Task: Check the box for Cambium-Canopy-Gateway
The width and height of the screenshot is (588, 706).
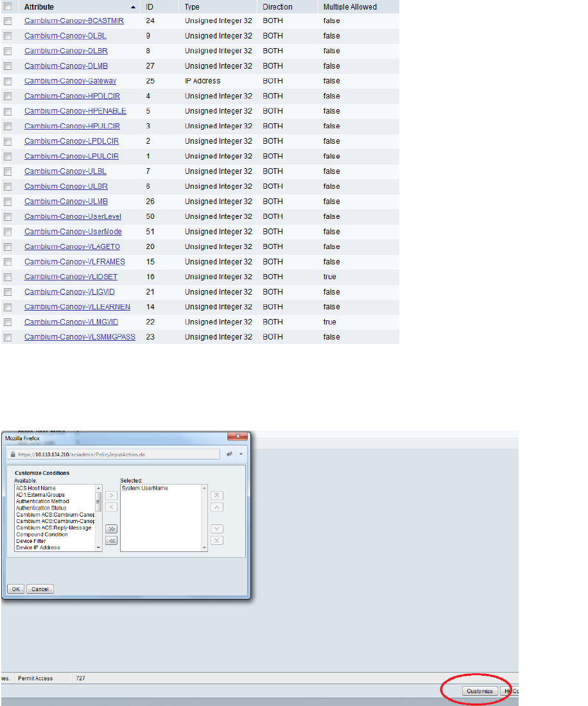Action: [8, 81]
